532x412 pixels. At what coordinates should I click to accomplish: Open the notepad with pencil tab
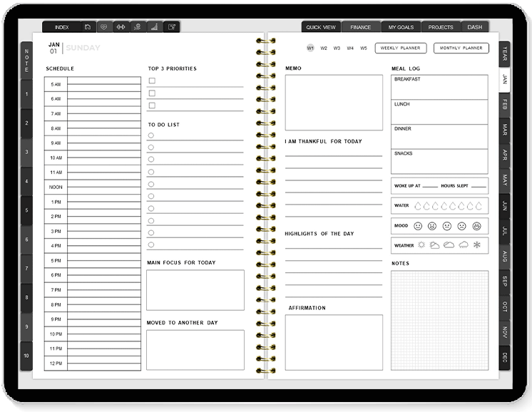point(171,27)
